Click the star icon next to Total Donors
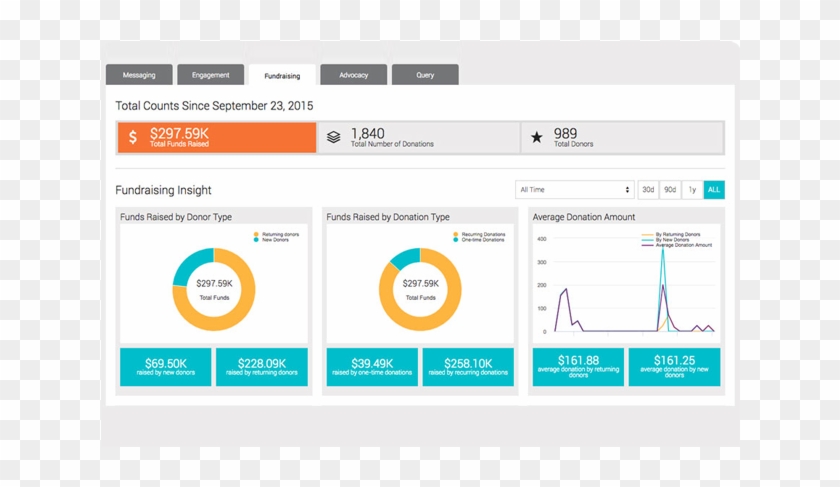Screen dimensions: 840x487 pyautogui.click(x=537, y=137)
